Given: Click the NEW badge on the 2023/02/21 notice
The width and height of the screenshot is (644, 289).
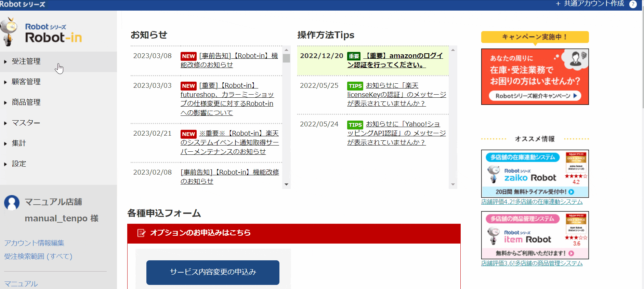Looking at the screenshot, I should pos(188,134).
